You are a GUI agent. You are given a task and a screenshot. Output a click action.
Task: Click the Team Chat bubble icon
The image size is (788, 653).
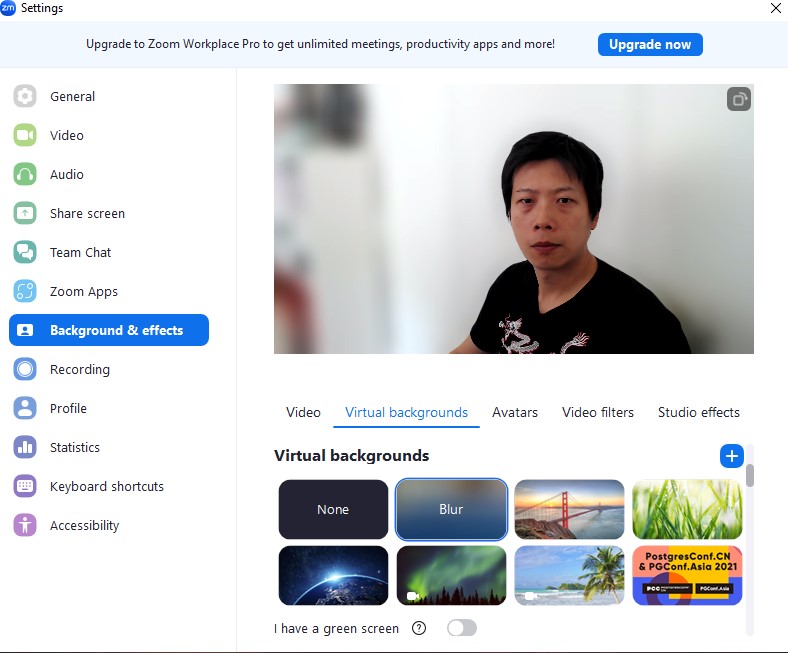(x=25, y=253)
